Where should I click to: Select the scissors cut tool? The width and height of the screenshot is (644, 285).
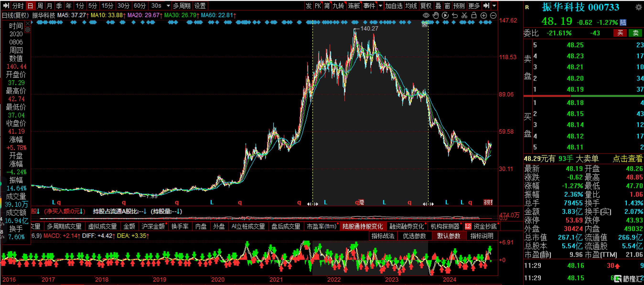[x=464, y=16]
